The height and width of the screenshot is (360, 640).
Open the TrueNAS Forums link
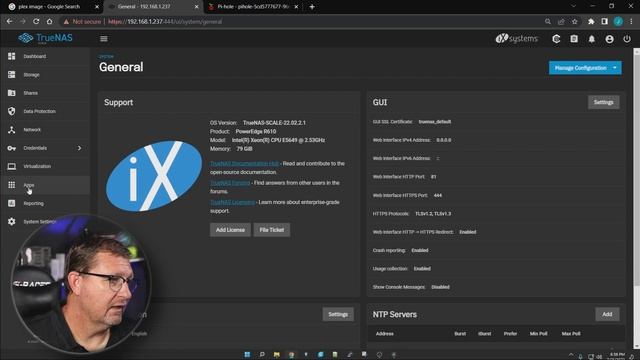click(230, 183)
